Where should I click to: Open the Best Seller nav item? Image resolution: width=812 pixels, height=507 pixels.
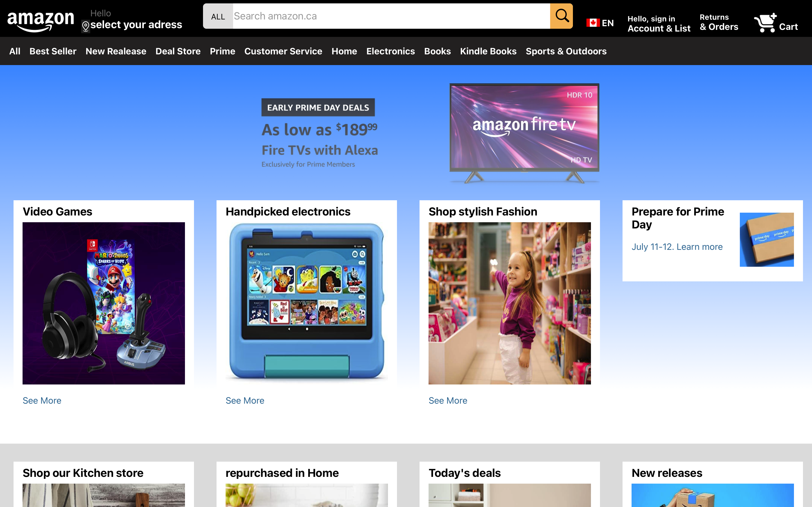53,51
